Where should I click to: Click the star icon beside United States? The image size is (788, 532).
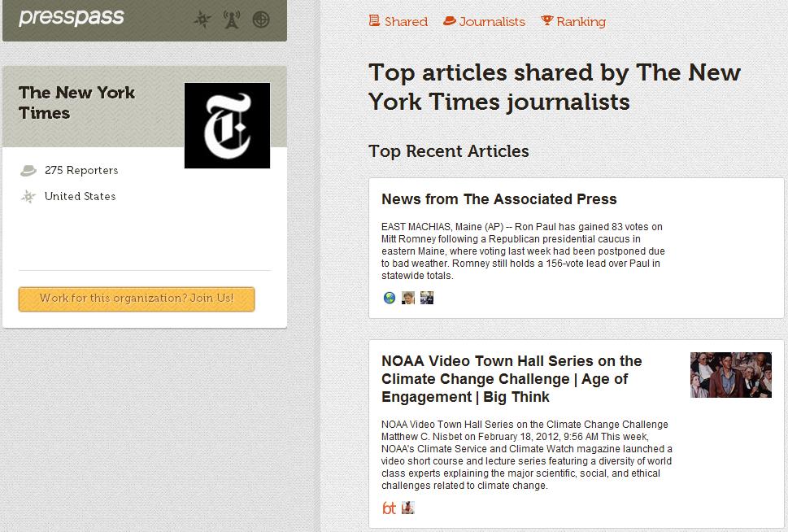point(28,197)
